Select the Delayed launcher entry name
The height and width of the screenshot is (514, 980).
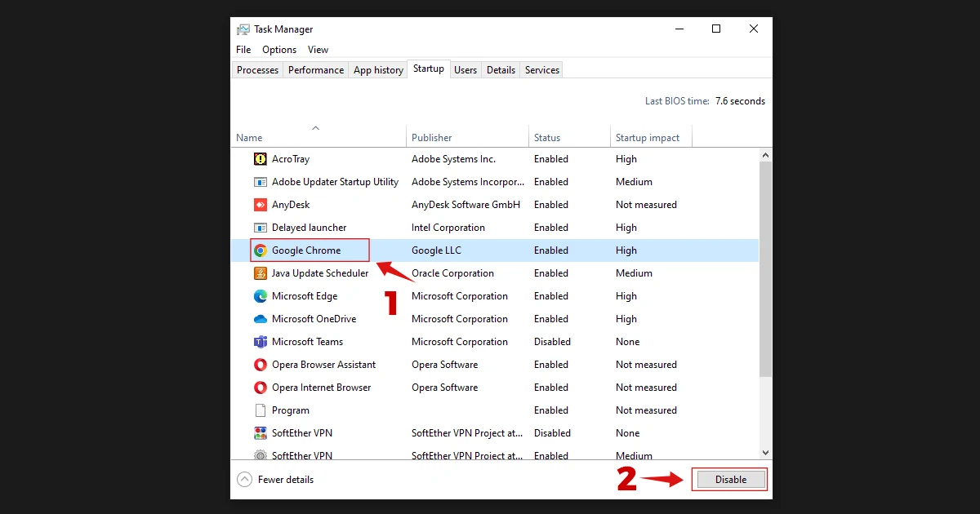click(x=309, y=228)
